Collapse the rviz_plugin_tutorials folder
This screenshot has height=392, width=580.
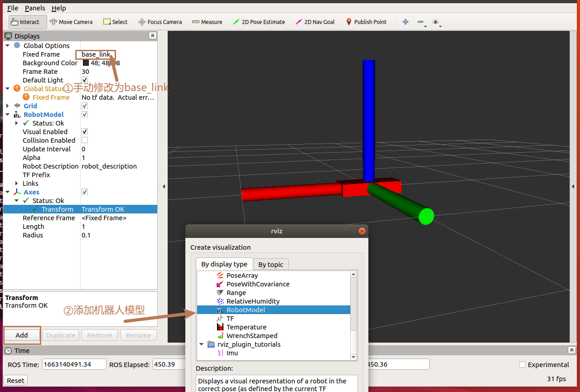point(202,344)
